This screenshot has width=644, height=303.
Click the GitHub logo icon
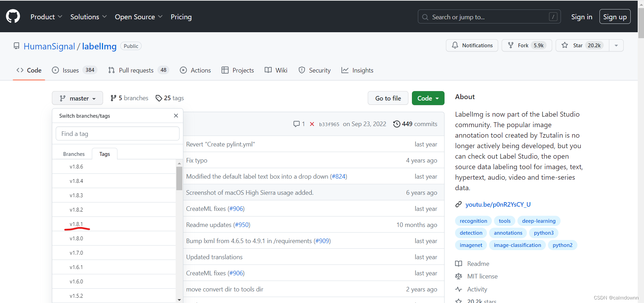13,16
